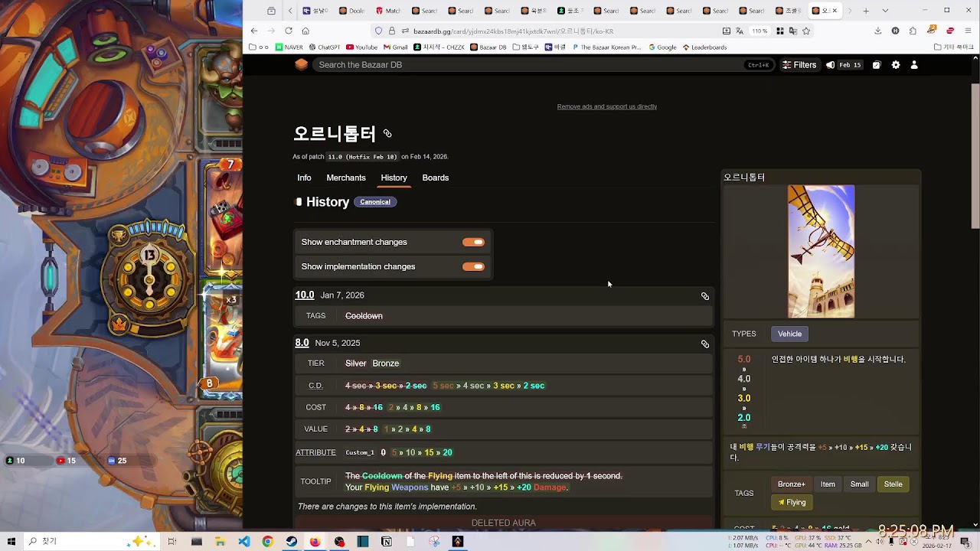The width and height of the screenshot is (980, 551).
Task: Open the 8.0 patch version link
Action: click(x=302, y=343)
